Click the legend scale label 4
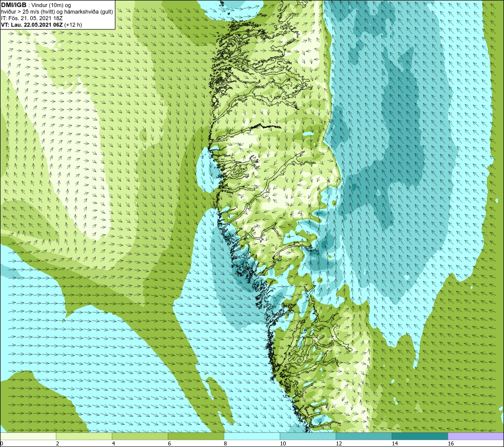This screenshot has height=447, width=504. (x=113, y=444)
